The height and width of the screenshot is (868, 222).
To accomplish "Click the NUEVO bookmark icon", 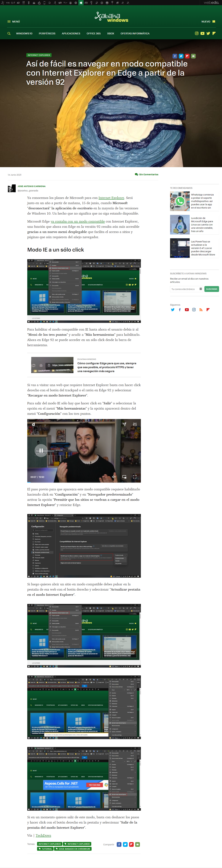I will click(214, 22).
